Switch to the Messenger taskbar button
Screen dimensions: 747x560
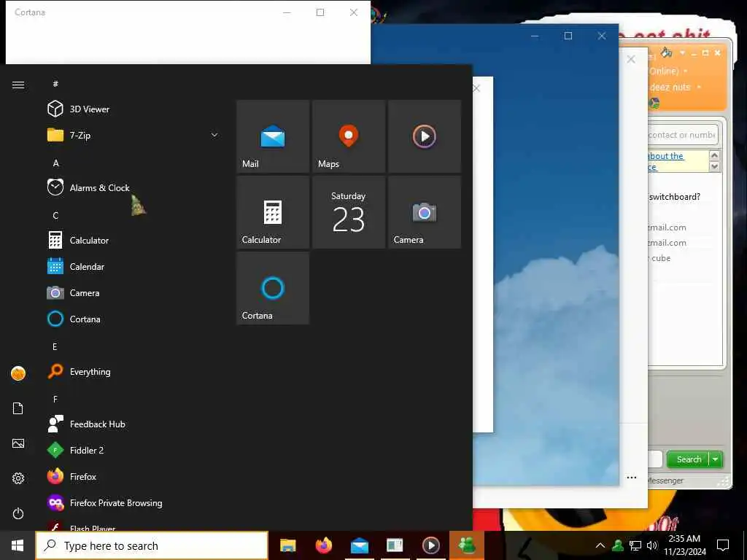click(x=466, y=545)
